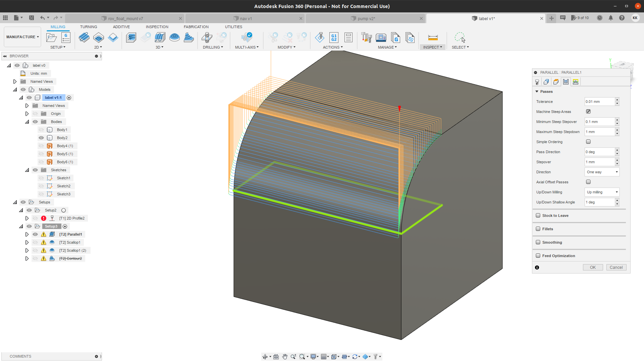Select Scallop1 (2) operation in browser

click(72, 250)
